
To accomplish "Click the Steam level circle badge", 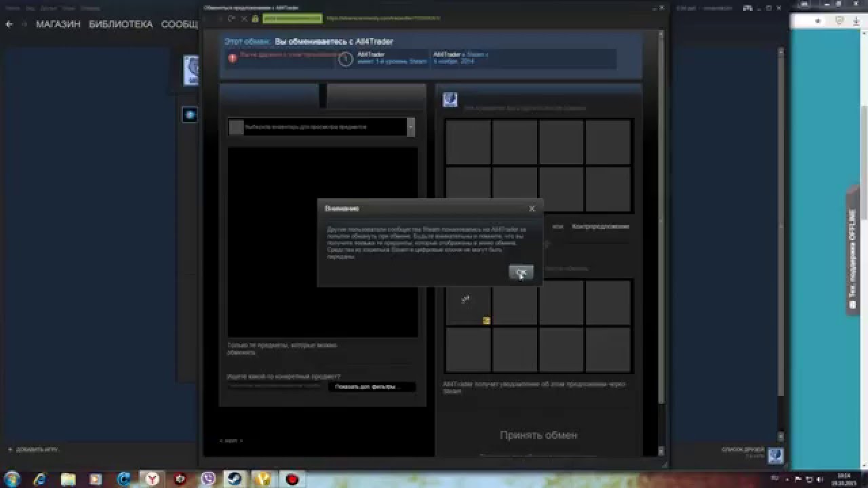I will 346,60.
